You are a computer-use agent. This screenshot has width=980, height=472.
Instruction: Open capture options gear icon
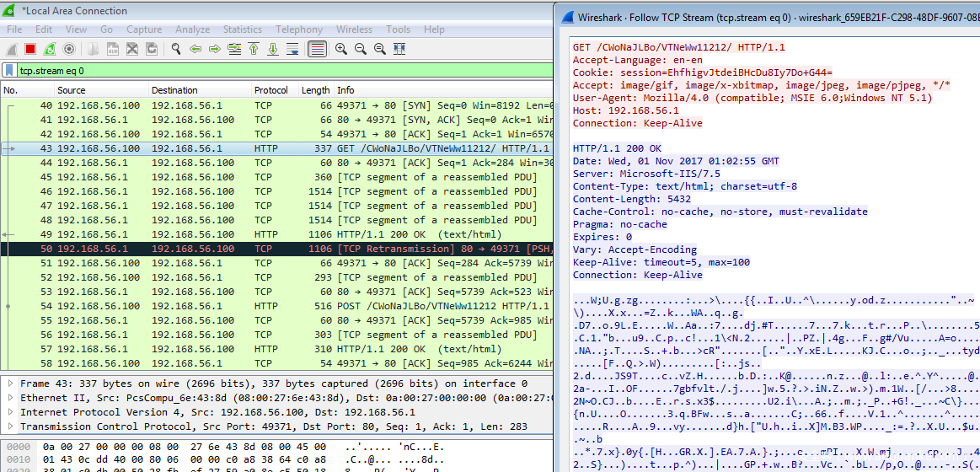click(x=69, y=50)
